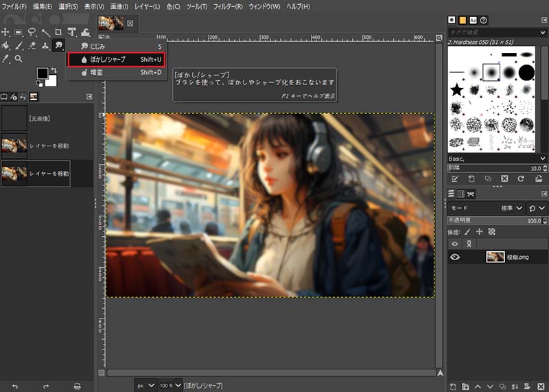
Task: Open the Tool Options tab
Action: [4, 97]
